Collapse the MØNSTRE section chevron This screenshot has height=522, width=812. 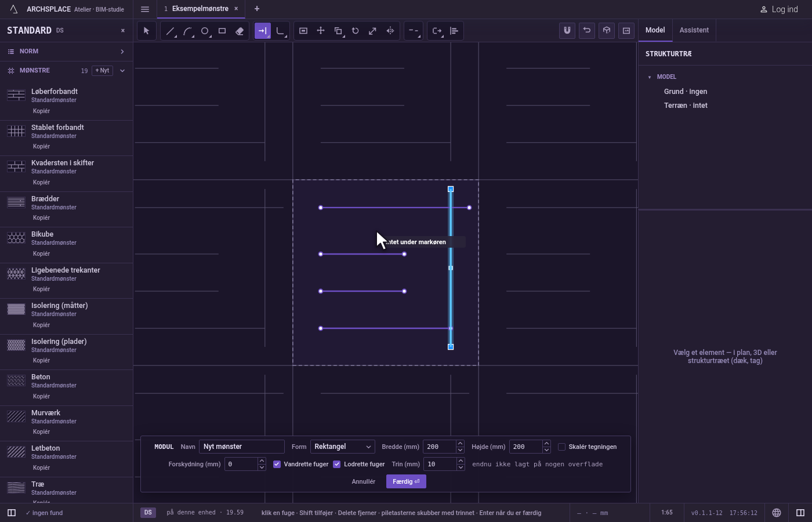click(x=122, y=71)
